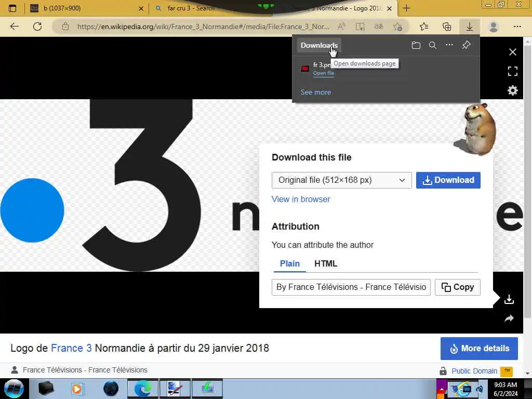Open the tab actions menu icon
This screenshot has width=532, height=399.
click(x=12, y=8)
